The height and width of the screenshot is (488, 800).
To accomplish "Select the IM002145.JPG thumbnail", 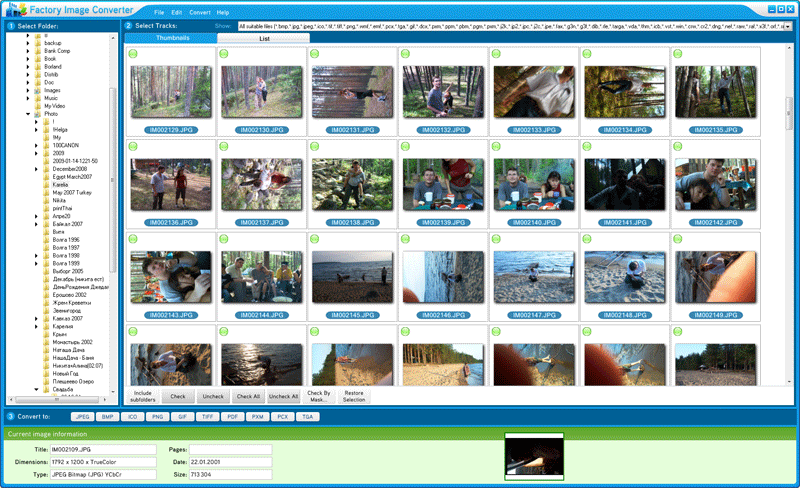I will [353, 277].
